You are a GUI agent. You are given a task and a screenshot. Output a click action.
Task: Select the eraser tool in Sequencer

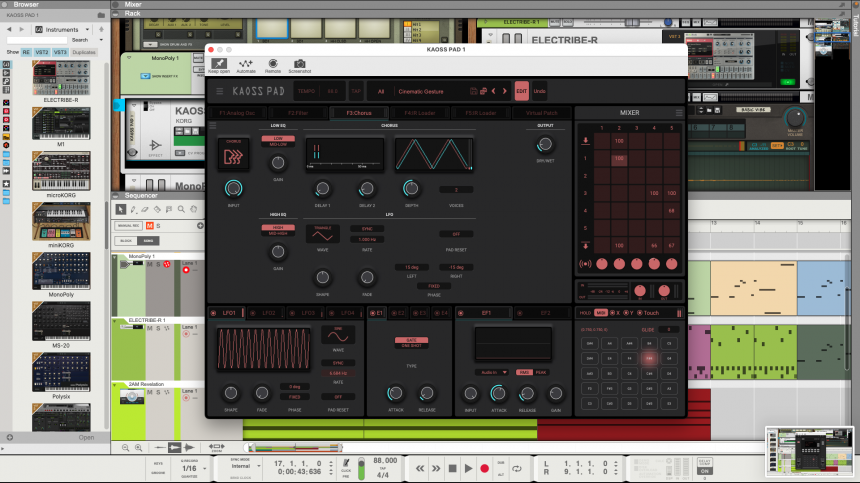(145, 209)
